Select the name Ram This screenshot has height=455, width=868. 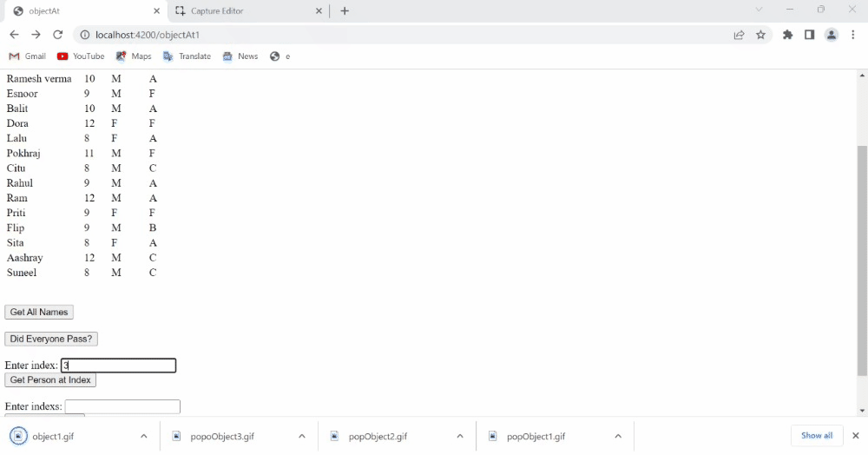(16, 198)
